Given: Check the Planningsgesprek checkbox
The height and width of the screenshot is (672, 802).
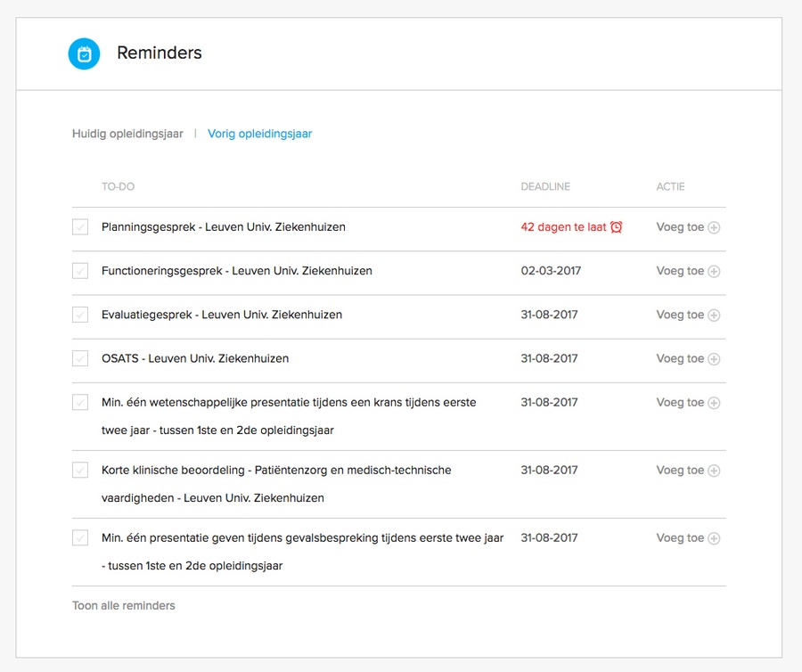Looking at the screenshot, I should point(80,227).
